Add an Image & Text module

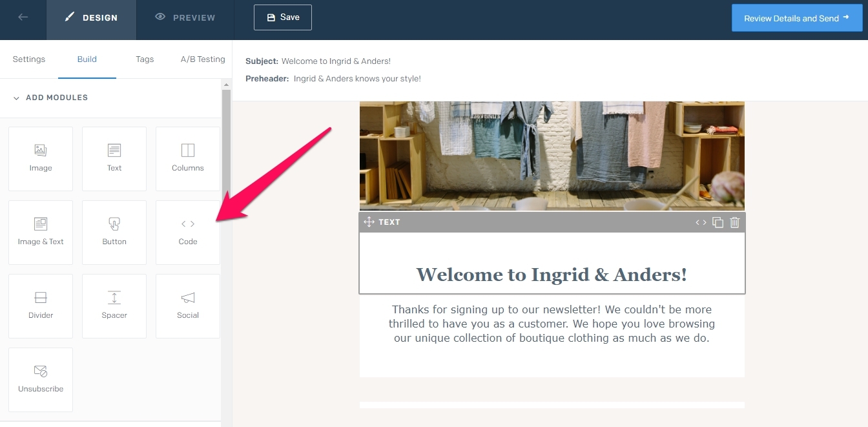point(41,233)
